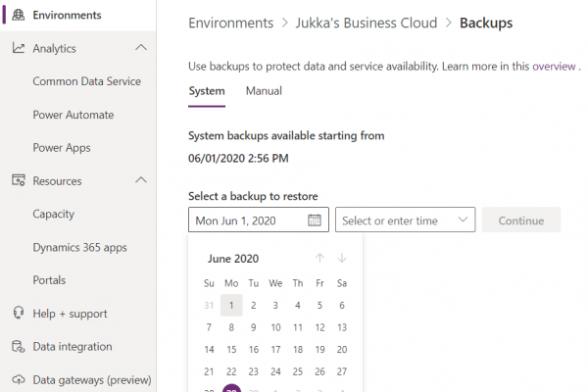The image size is (588, 392).
Task: Select June 21 in the calendar
Action: click(209, 371)
